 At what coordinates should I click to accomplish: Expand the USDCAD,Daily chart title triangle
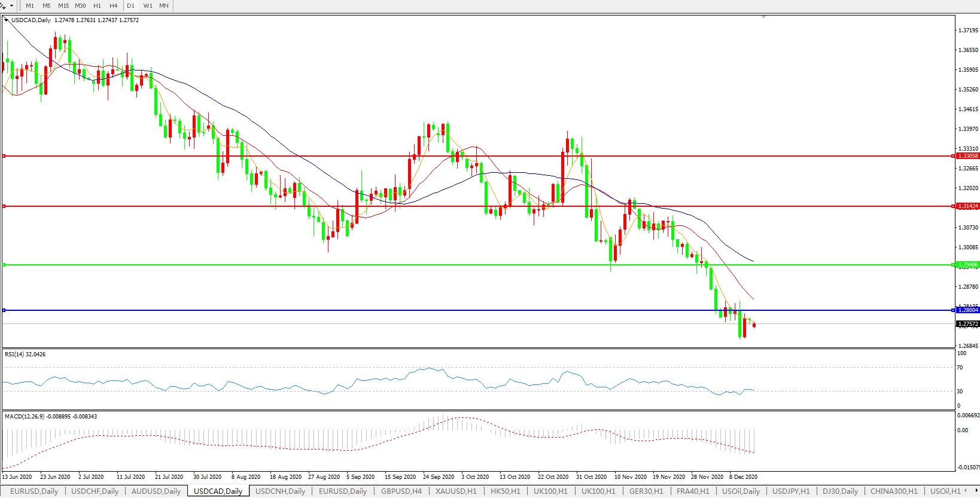pos(7,20)
